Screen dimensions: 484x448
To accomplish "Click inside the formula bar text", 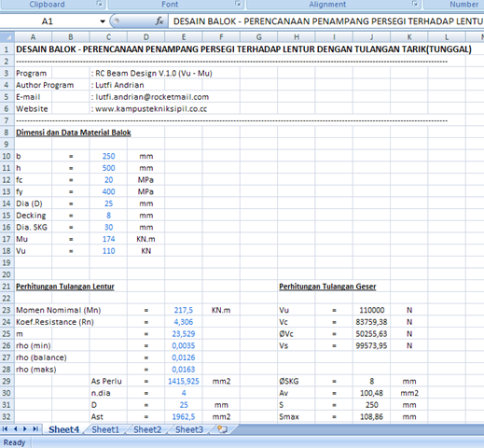I will tap(326, 21).
